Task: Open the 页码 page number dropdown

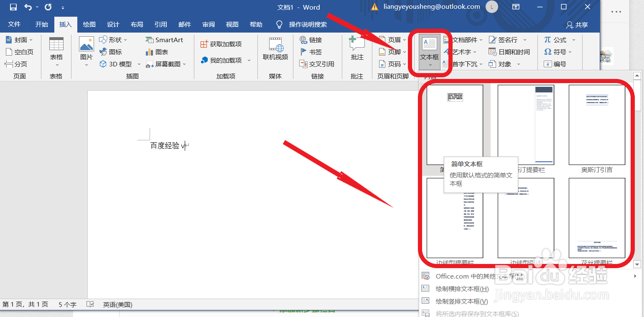Action: 394,64
